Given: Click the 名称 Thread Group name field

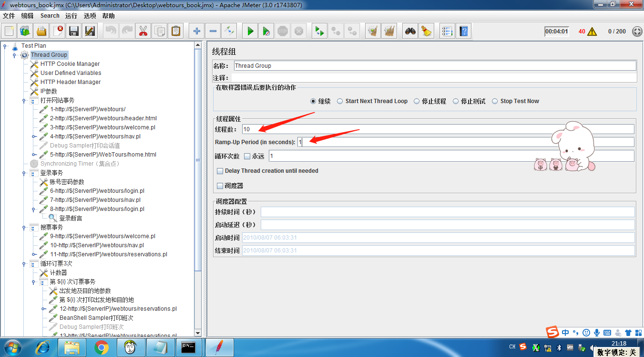Looking at the screenshot, I should click(x=435, y=66).
